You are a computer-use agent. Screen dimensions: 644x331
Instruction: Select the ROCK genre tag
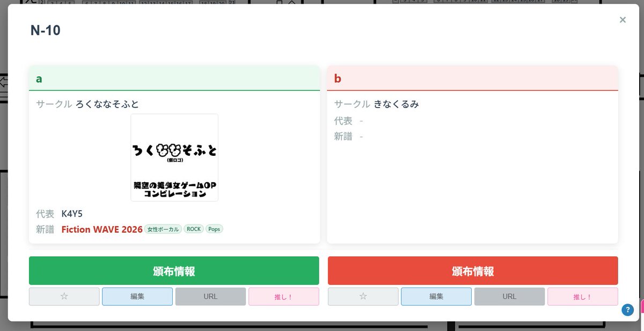click(x=193, y=228)
